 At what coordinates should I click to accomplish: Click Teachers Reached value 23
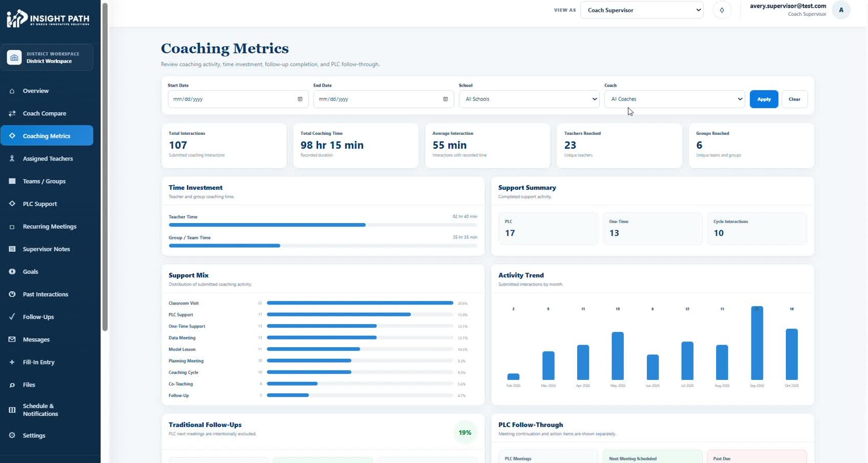[x=570, y=145]
